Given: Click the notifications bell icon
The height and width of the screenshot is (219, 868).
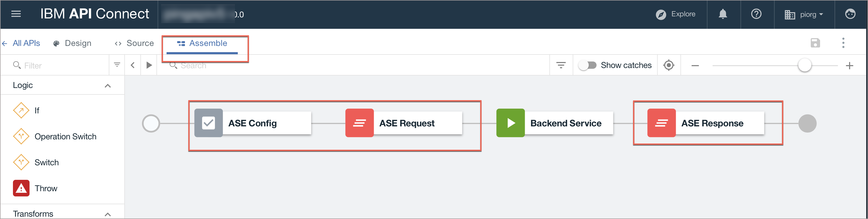Looking at the screenshot, I should click(723, 14).
